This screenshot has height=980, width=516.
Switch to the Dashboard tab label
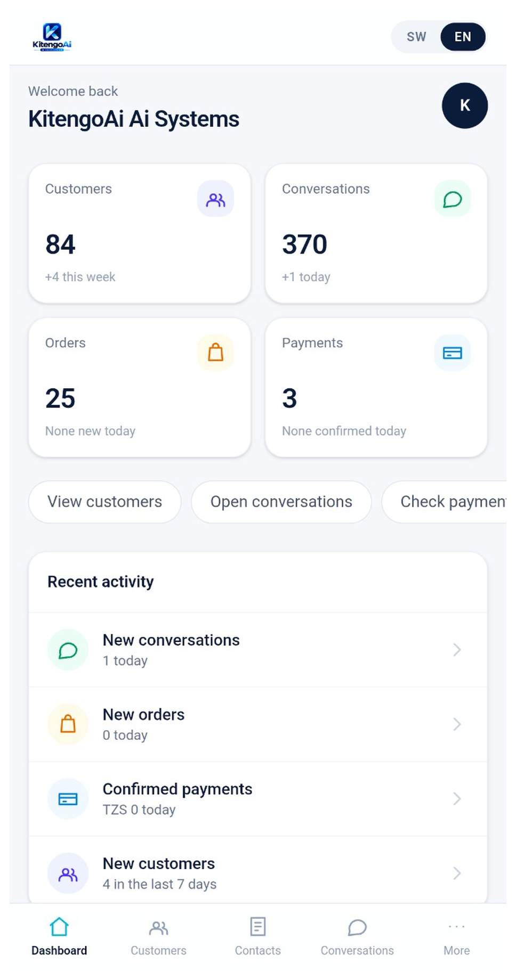pos(59,951)
